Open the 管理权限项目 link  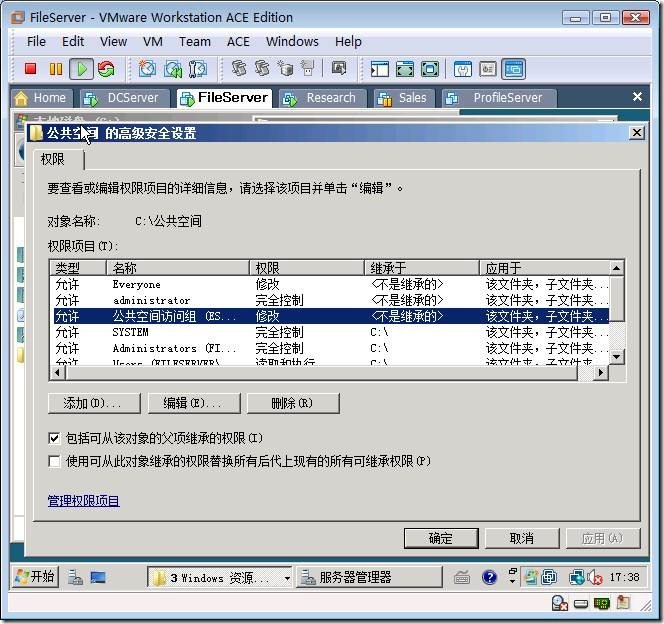tap(83, 501)
